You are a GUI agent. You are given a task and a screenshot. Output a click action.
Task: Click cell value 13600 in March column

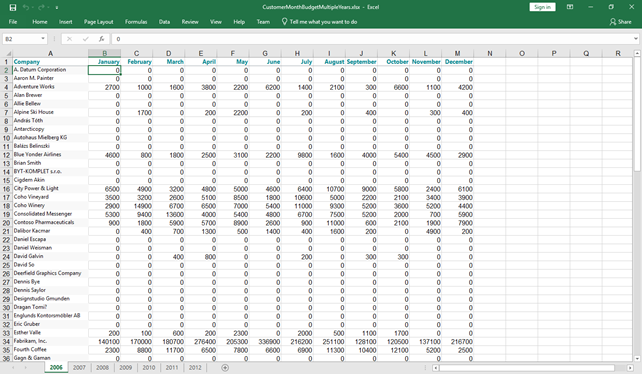pyautogui.click(x=168, y=214)
